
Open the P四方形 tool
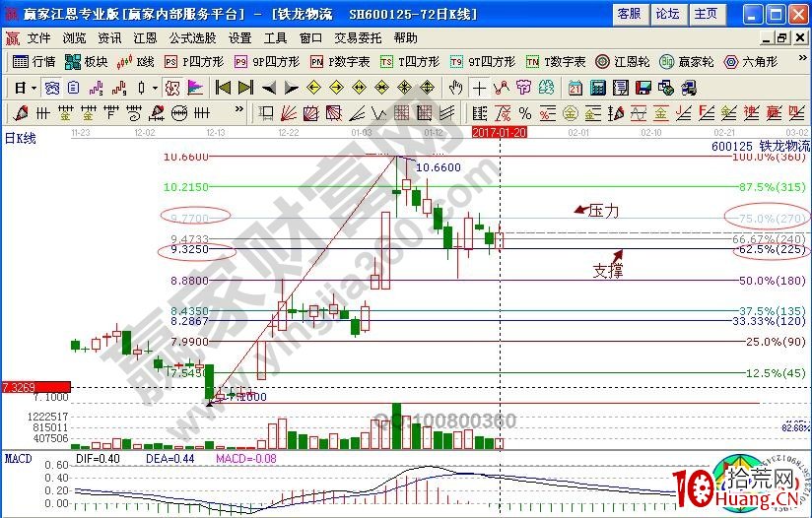194,62
